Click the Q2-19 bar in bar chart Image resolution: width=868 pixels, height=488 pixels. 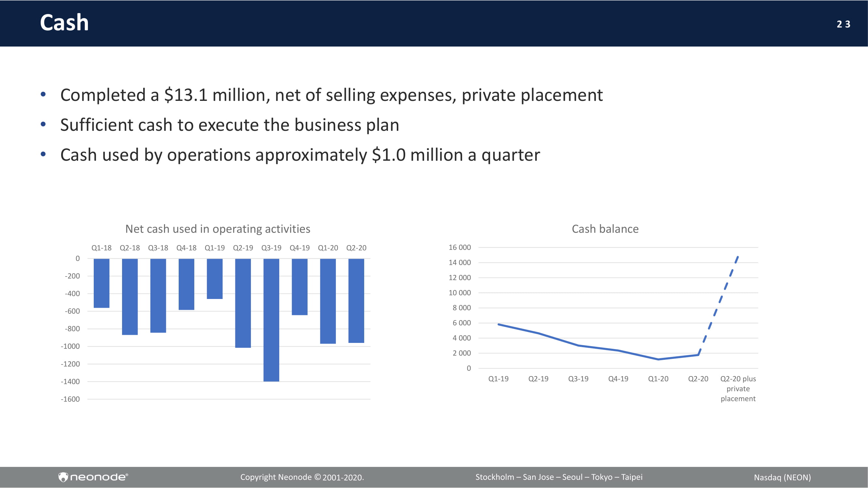coord(243,303)
